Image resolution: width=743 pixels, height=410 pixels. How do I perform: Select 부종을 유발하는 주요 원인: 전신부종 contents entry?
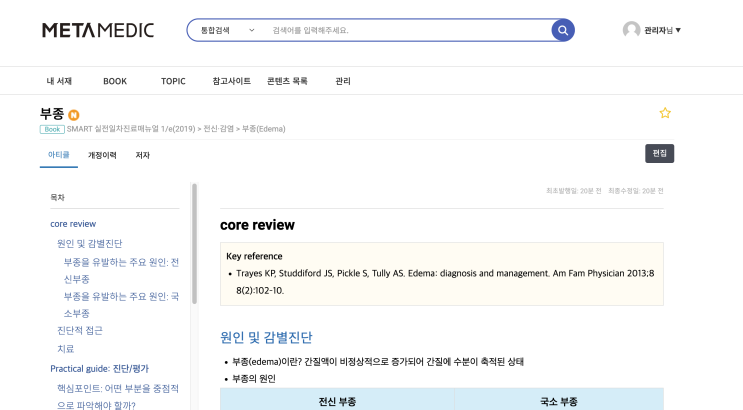[x=121, y=271]
